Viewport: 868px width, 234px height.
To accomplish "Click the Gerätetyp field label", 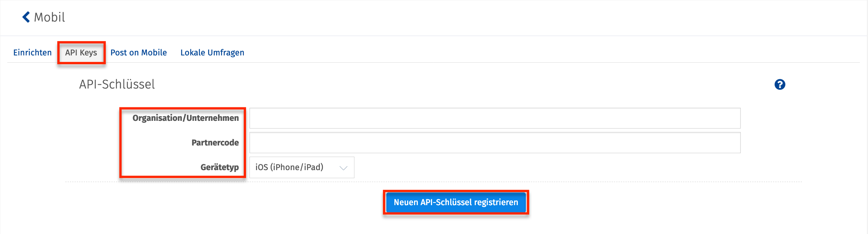I will point(219,167).
